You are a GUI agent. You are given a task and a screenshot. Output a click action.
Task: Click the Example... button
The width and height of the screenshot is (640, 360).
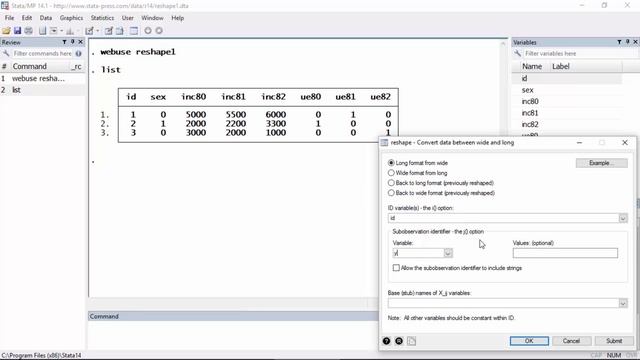(602, 163)
